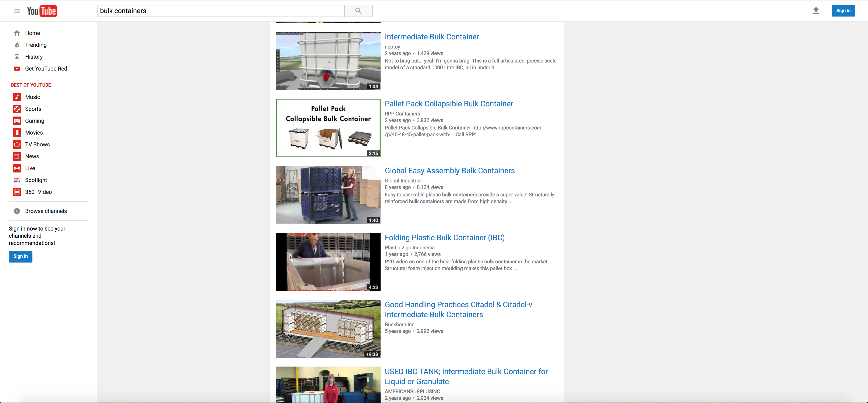868x403 pixels.
Task: Select the Live broadcast icon
Action: point(17,168)
